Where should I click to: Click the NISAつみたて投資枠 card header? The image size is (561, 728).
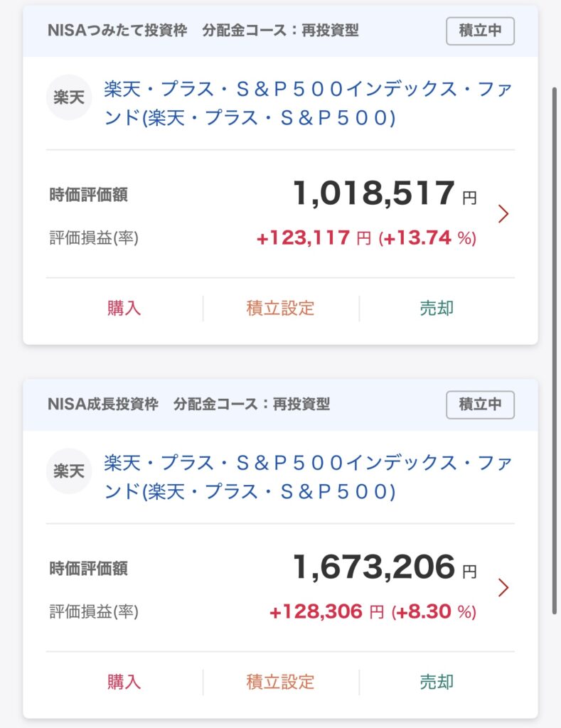click(x=280, y=31)
